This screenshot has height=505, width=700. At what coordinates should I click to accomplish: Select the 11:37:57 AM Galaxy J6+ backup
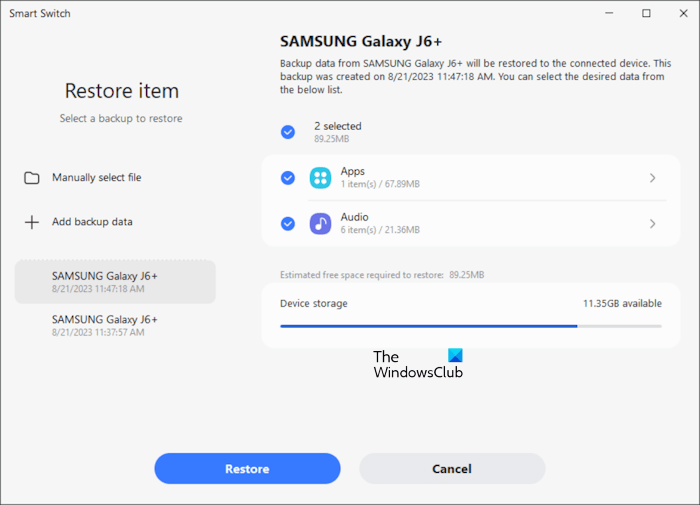pyautogui.click(x=115, y=325)
